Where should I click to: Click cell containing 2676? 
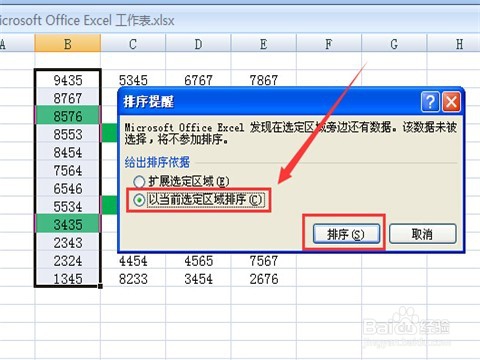[x=263, y=278]
